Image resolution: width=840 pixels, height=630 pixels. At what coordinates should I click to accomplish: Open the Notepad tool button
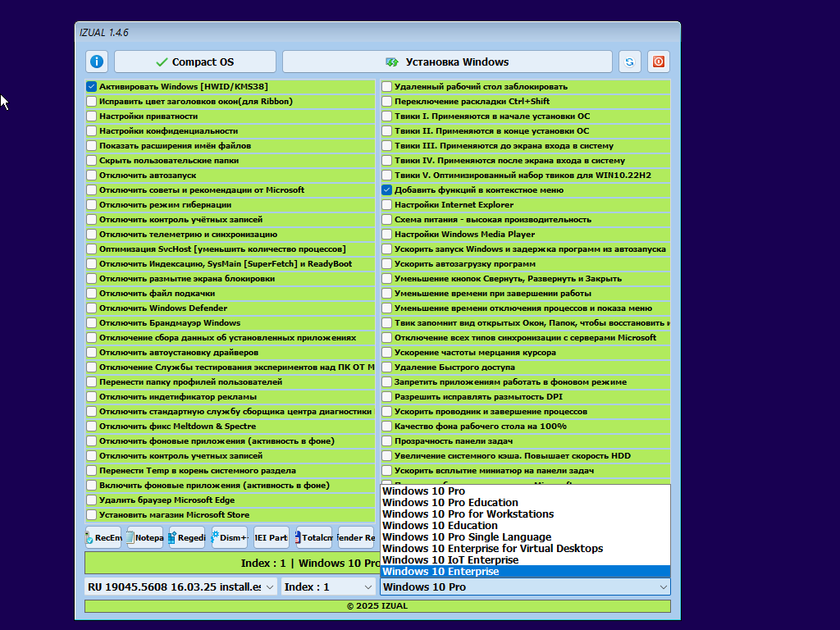[x=145, y=537]
